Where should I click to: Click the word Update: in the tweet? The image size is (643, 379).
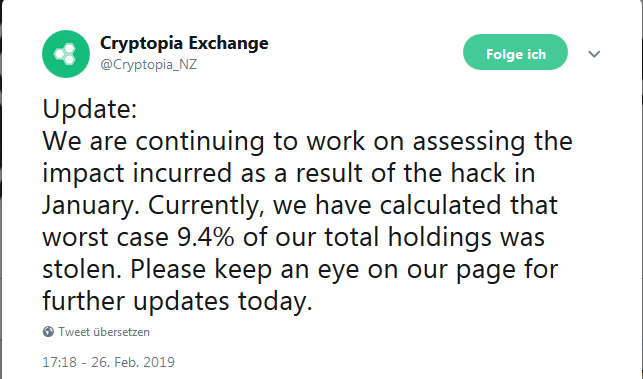[89, 110]
